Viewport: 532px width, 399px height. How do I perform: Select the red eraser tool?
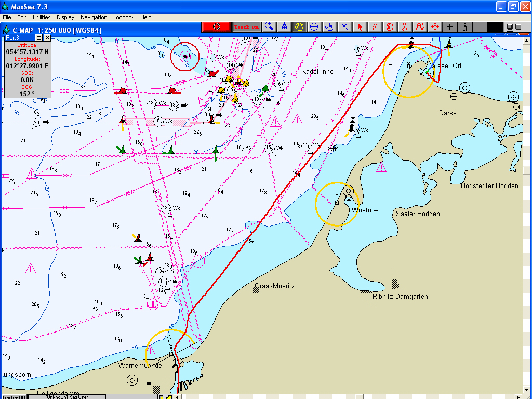coord(390,27)
